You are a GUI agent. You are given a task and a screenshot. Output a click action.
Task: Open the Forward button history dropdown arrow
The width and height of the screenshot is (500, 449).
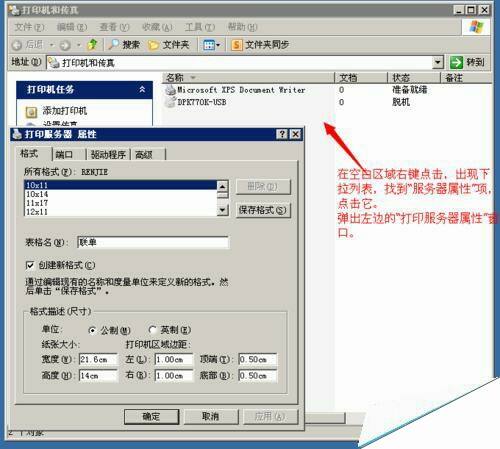(x=79, y=45)
